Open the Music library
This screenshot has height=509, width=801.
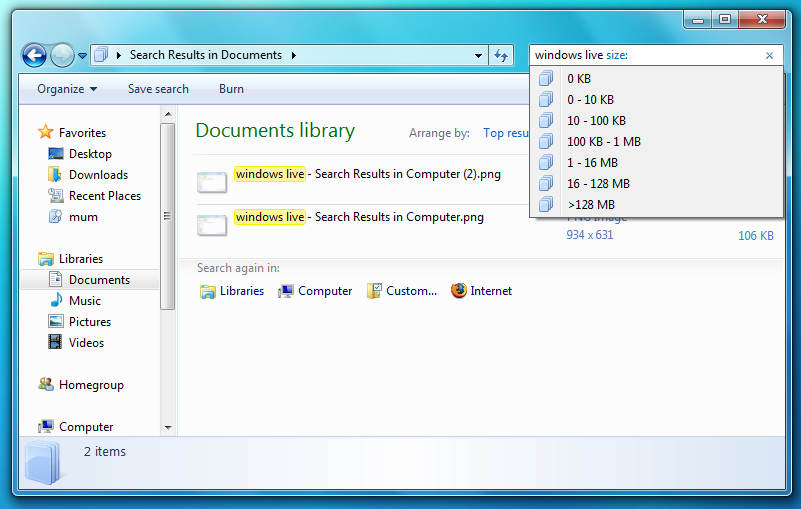85,300
